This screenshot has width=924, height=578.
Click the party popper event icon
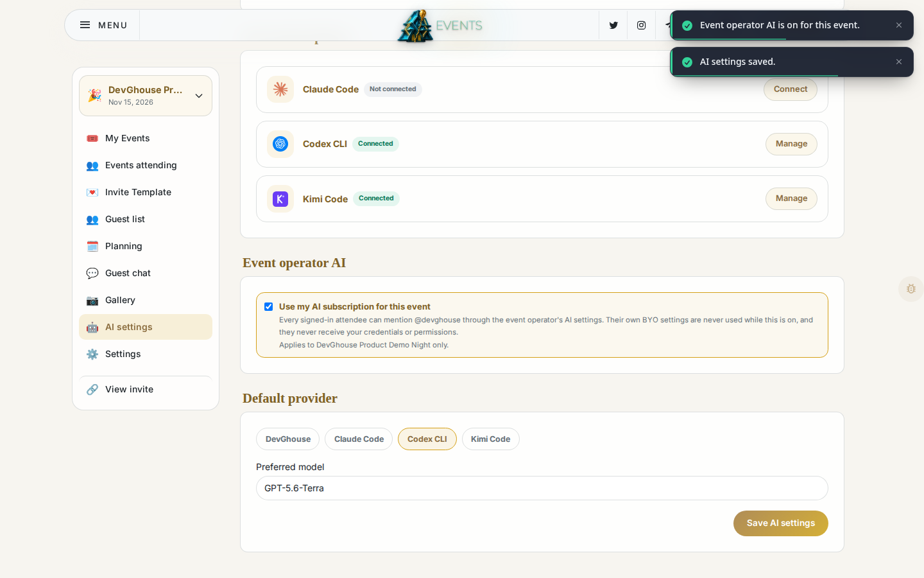[94, 96]
